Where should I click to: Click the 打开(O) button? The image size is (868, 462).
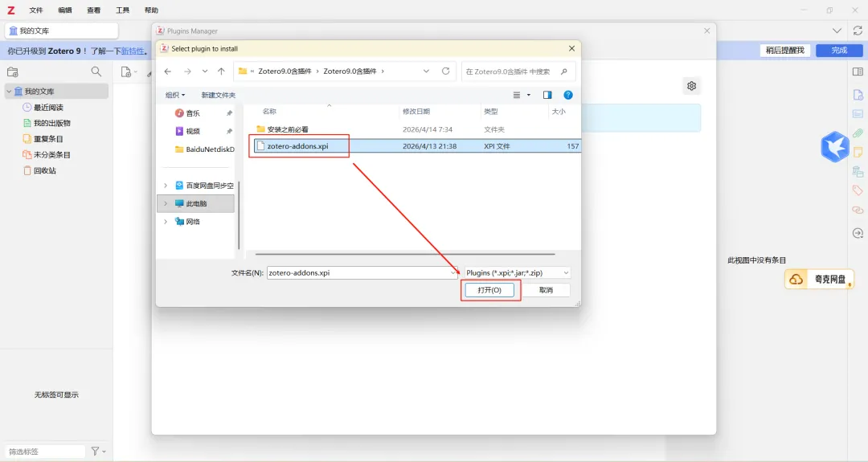pos(489,290)
